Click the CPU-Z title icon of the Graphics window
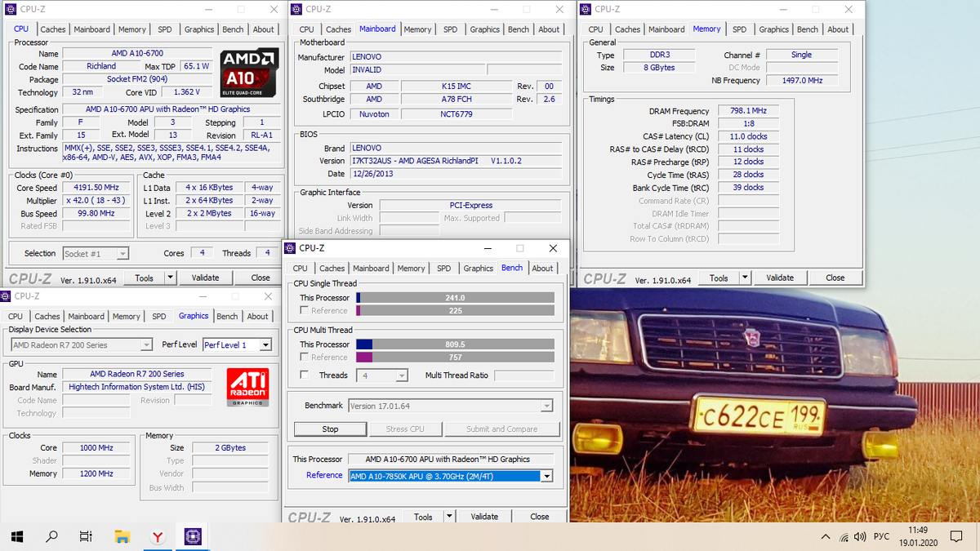This screenshot has width=980, height=551. pos(6,296)
